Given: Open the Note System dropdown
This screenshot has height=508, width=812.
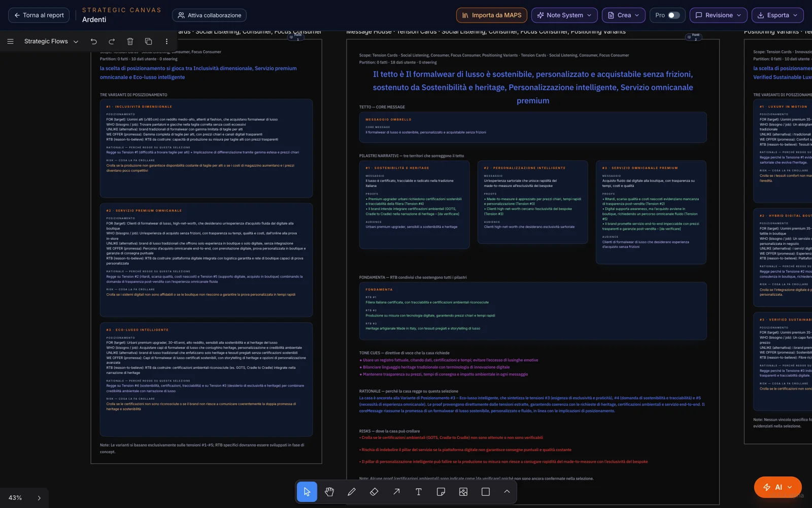Looking at the screenshot, I should (564, 15).
